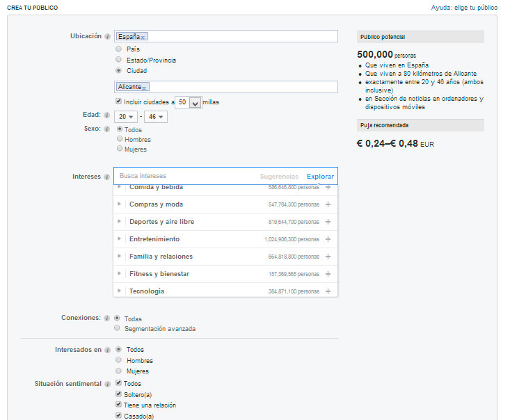Select Mujeres under Interesados en

tap(119, 371)
